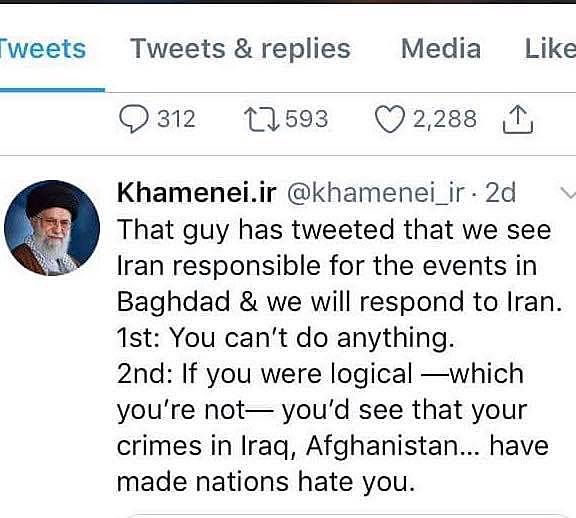576x518 pixels.
Task: Open the Khamenei.ir profile avatar
Action: point(52,228)
